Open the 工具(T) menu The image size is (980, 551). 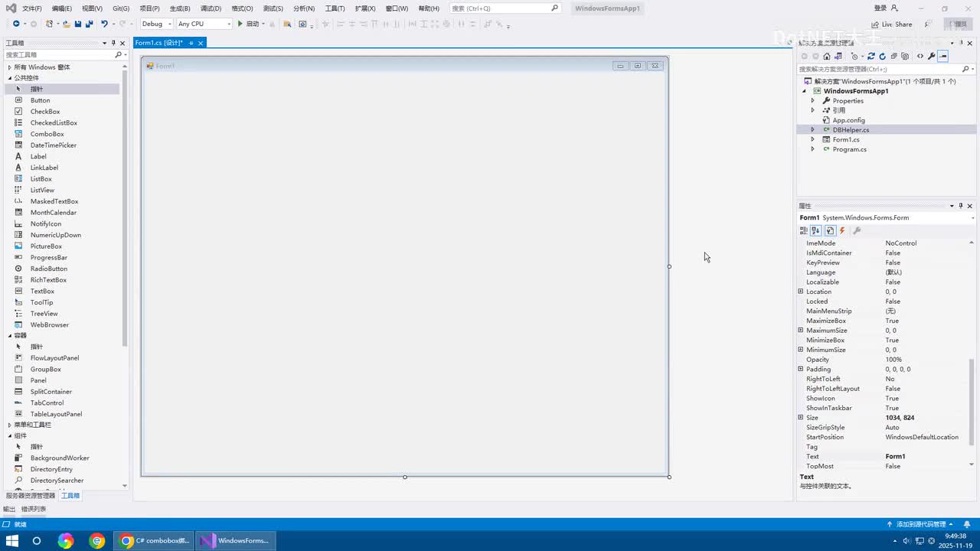335,8
